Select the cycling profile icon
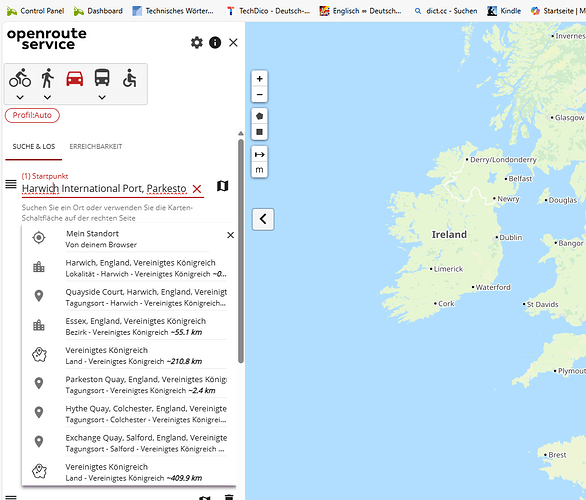586x500 pixels. pos(20,78)
